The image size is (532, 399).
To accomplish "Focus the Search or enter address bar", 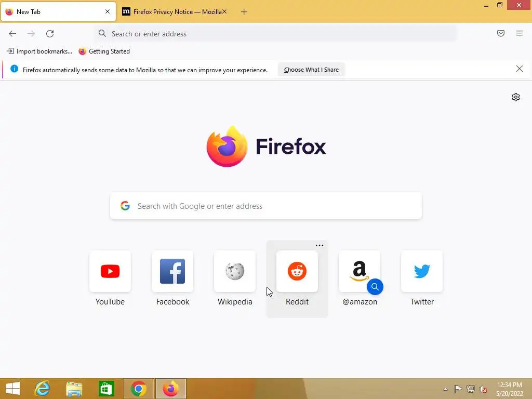I will (x=275, y=34).
